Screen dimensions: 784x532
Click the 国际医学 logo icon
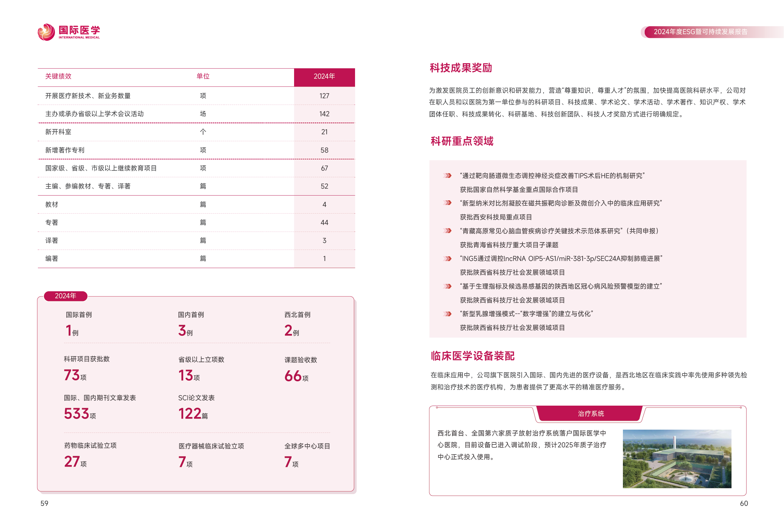(x=46, y=32)
